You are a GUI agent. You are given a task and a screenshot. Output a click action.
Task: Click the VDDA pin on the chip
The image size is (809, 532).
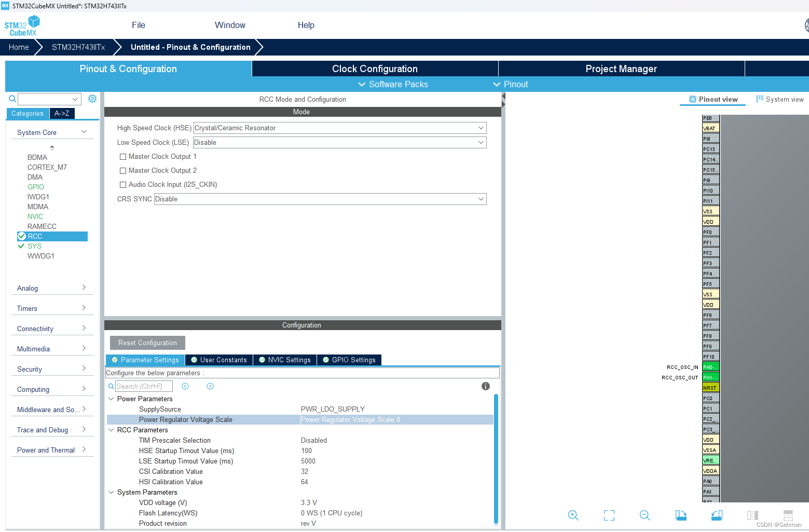710,471
